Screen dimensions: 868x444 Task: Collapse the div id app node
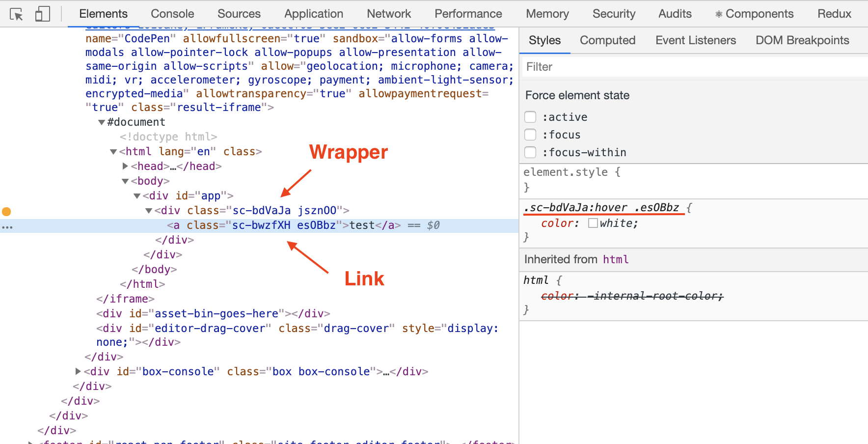pos(137,196)
